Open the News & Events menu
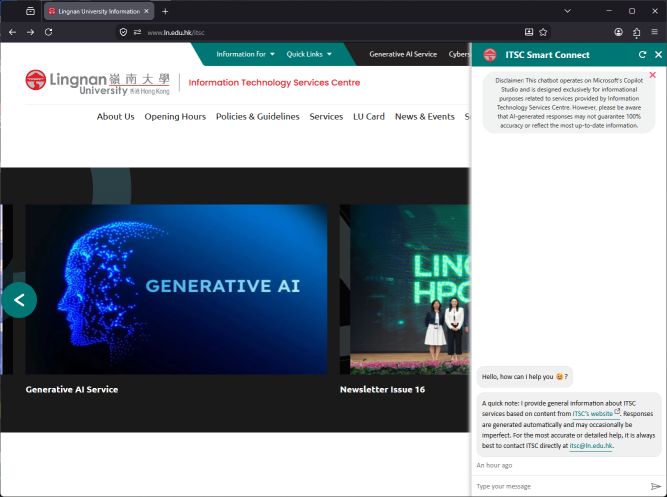This screenshot has width=667, height=497. pyautogui.click(x=425, y=117)
